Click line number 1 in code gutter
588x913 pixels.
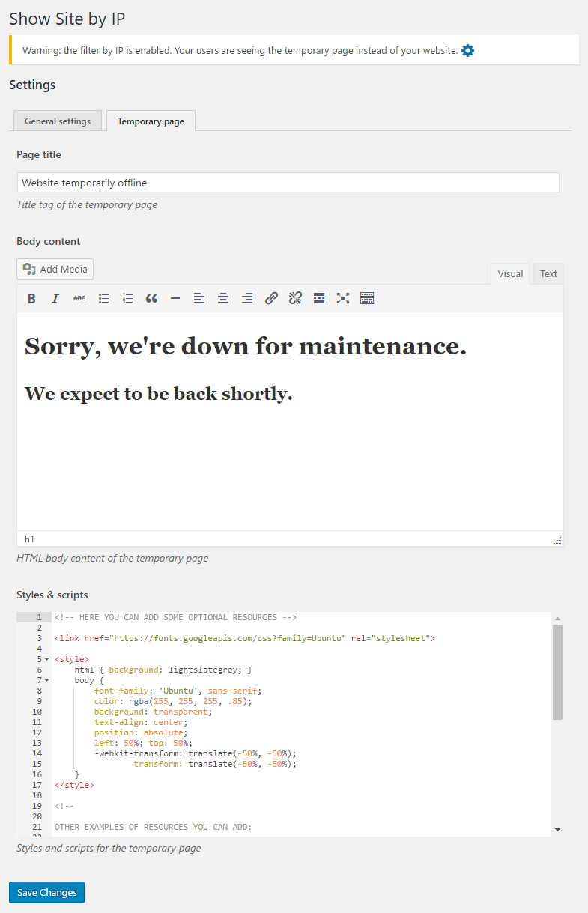tap(38, 617)
